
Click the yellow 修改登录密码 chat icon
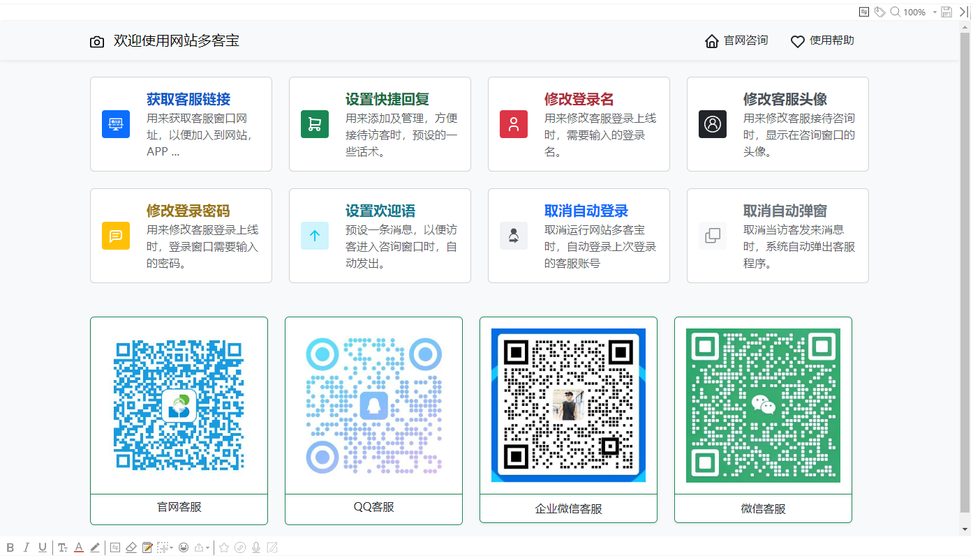click(116, 236)
